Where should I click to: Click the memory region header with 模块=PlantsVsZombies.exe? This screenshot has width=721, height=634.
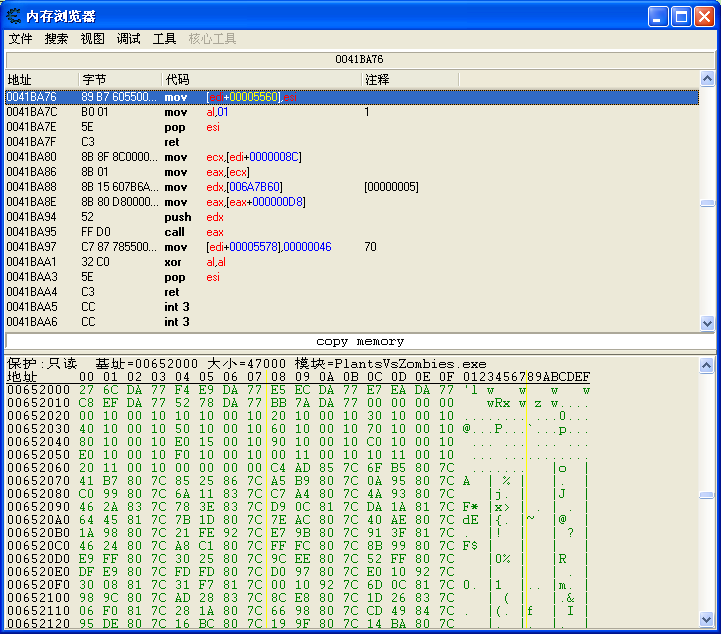coord(246,364)
